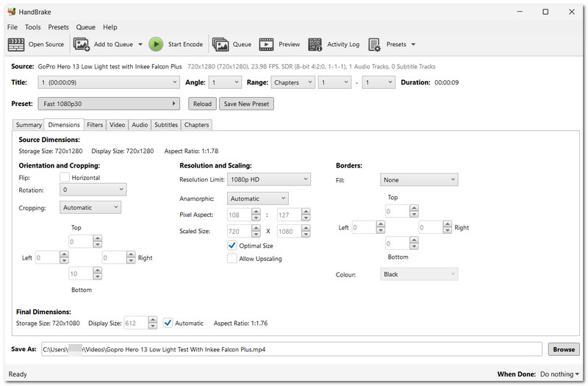Expand the toolbar Presets dropdown arrow
The image size is (588, 386).
click(x=413, y=44)
